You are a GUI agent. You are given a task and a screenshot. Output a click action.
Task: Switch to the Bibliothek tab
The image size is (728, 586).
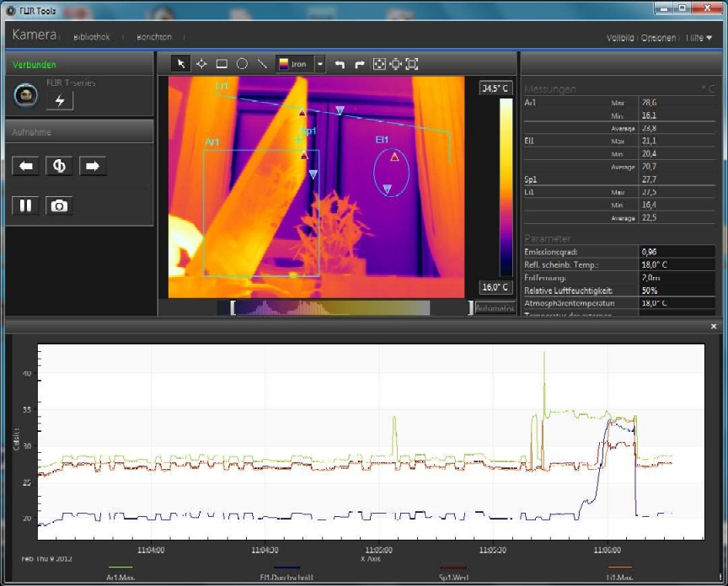(92, 37)
